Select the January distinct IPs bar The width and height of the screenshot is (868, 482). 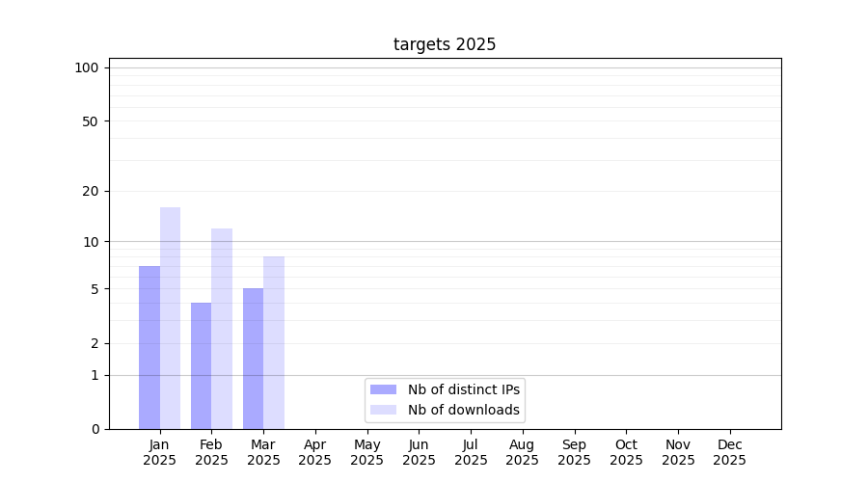149,347
